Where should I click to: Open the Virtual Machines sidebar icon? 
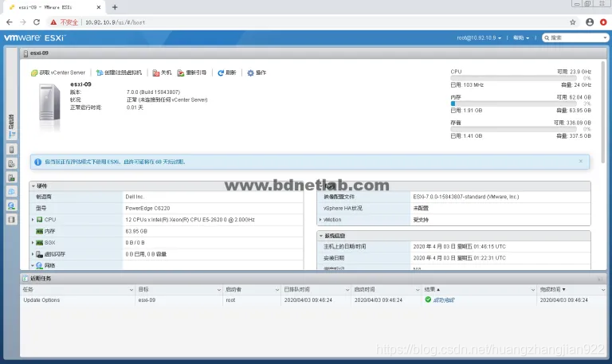pyautogui.click(x=11, y=192)
